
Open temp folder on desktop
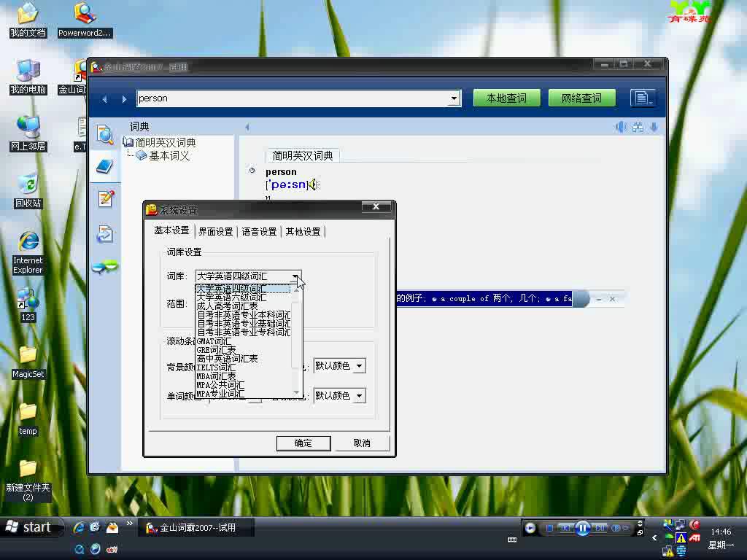(28, 419)
